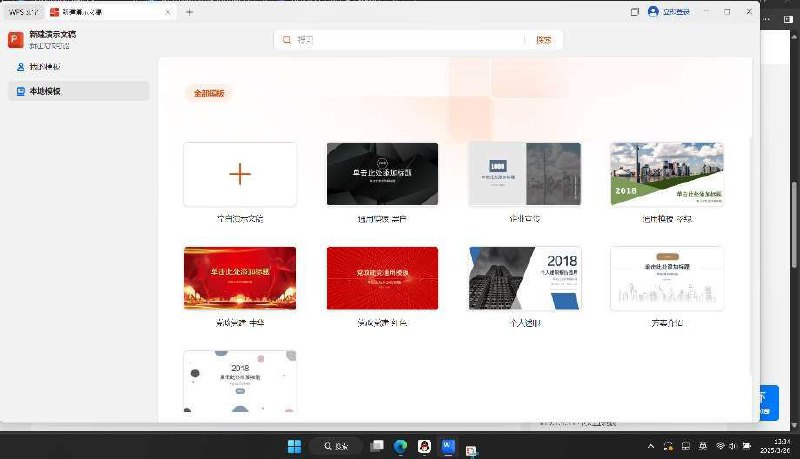The width and height of the screenshot is (800, 459).
Task: Click inside the template search field
Action: [x=400, y=40]
